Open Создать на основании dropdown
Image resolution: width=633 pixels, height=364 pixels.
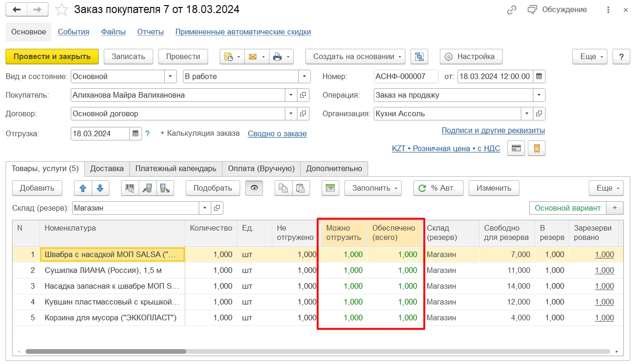[355, 57]
